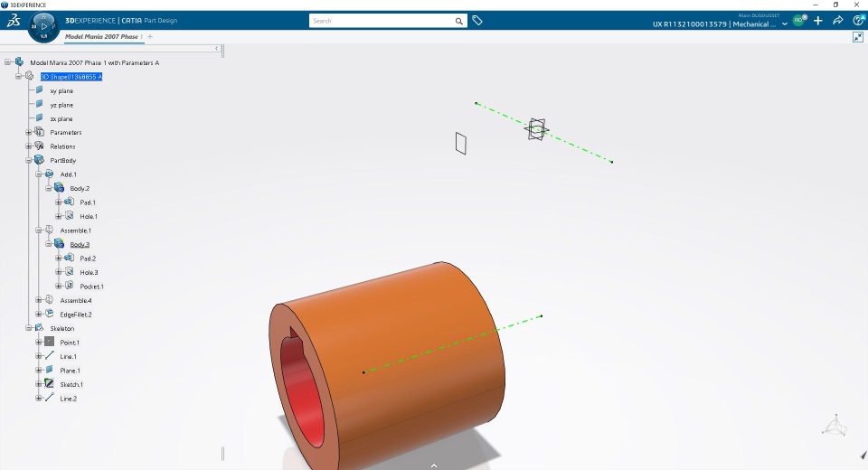This screenshot has height=470, width=868.
Task: Click the Hole.1 feature icon
Action: coord(70,216)
